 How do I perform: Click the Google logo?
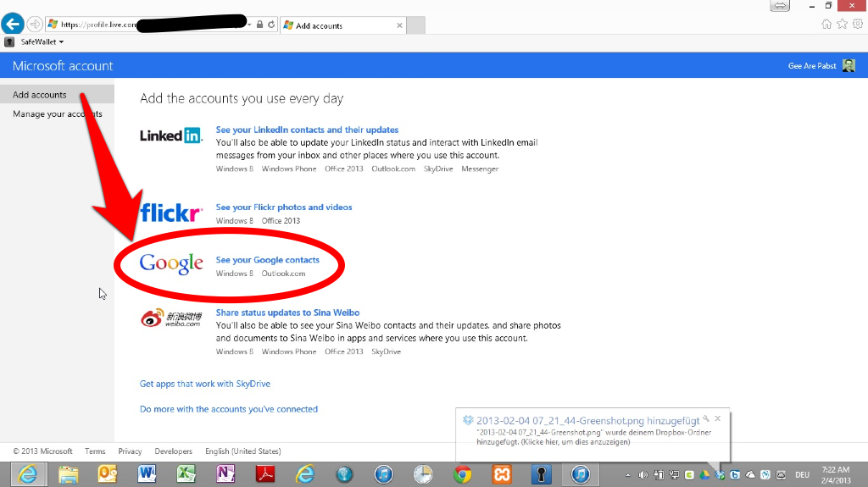[x=171, y=263]
